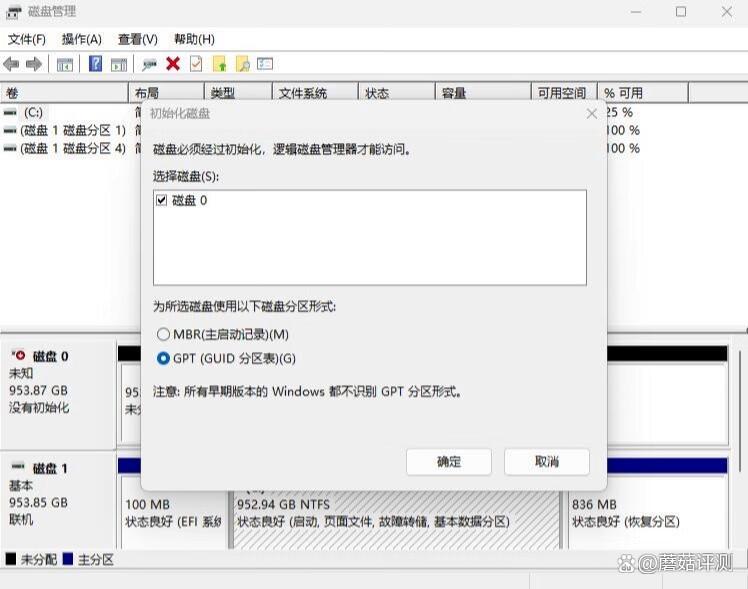The width and height of the screenshot is (748, 589).
Task: Uncheck the 磁盘 0 checkbox
Action: (162, 201)
